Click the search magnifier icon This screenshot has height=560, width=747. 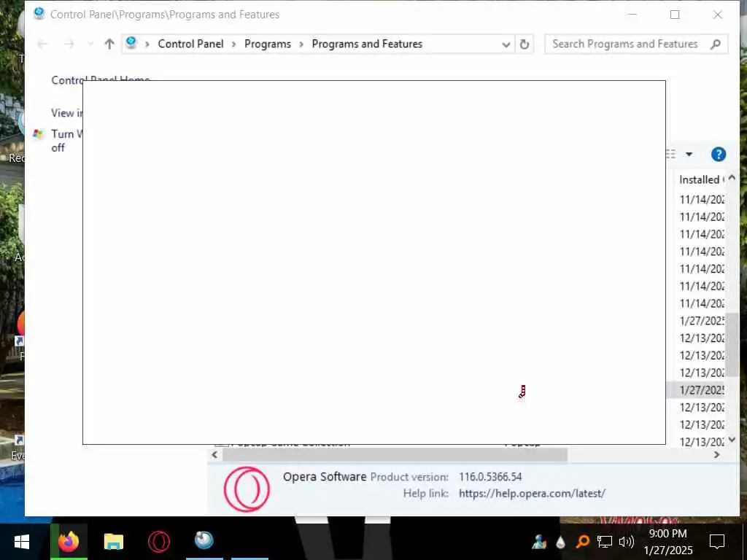tap(715, 44)
